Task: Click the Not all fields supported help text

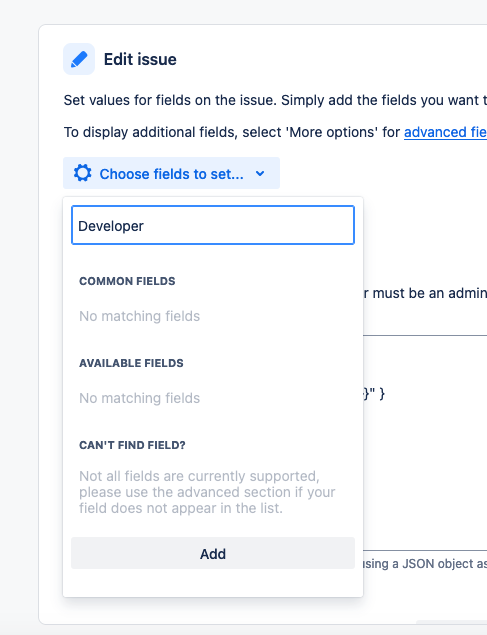Action: (x=207, y=492)
